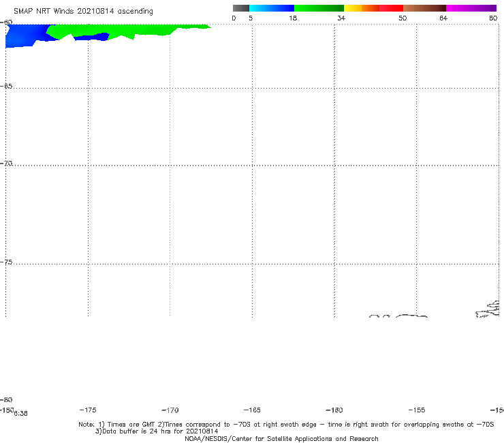This screenshot has height=443, width=504.
Task: Click the color bar label '34'
Action: tap(341, 18)
